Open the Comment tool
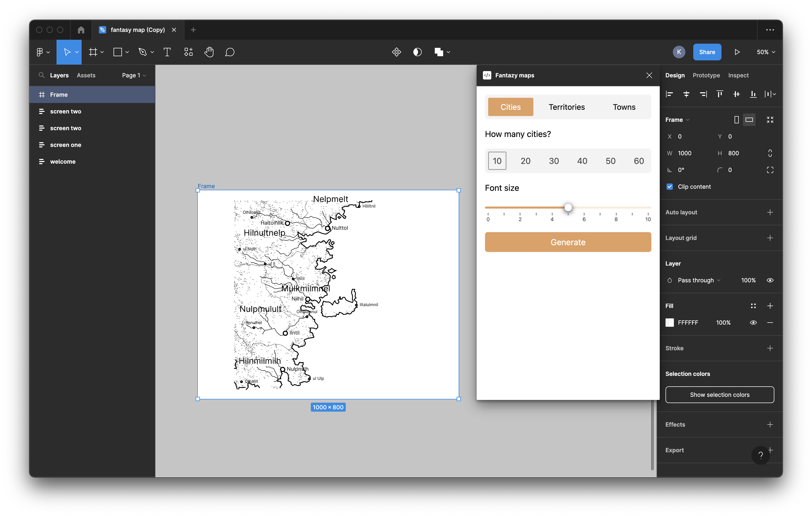 pos(230,52)
